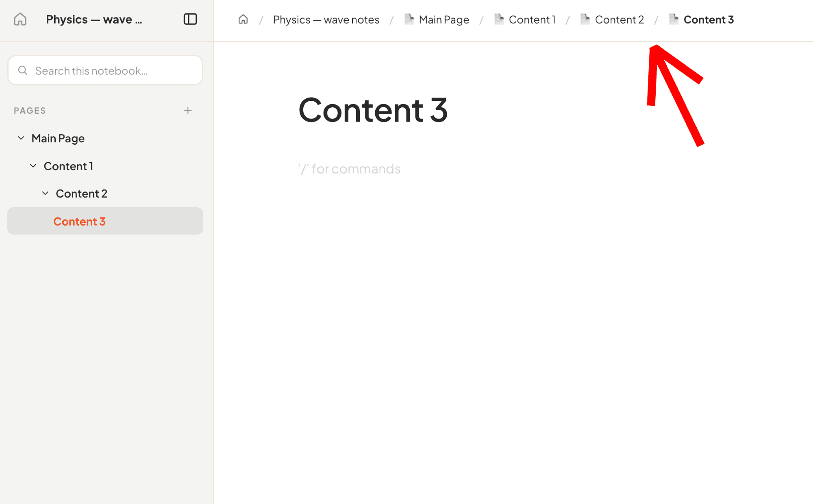Go to Content 2 breadcrumb link
This screenshot has width=813, height=504.
(x=620, y=20)
